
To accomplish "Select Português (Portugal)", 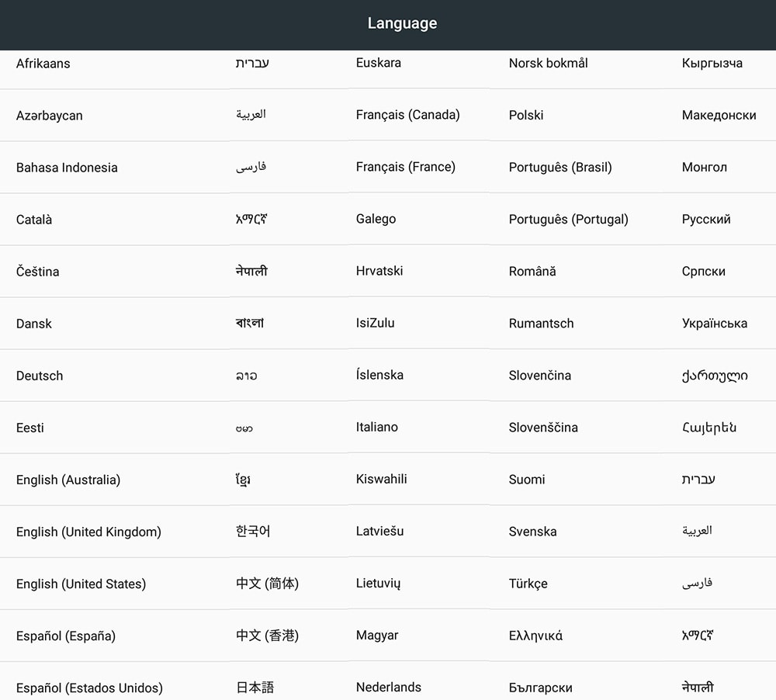I will coord(568,220).
